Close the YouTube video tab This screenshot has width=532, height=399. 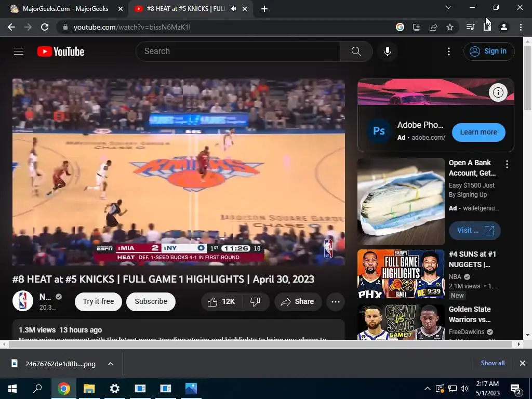point(245,9)
